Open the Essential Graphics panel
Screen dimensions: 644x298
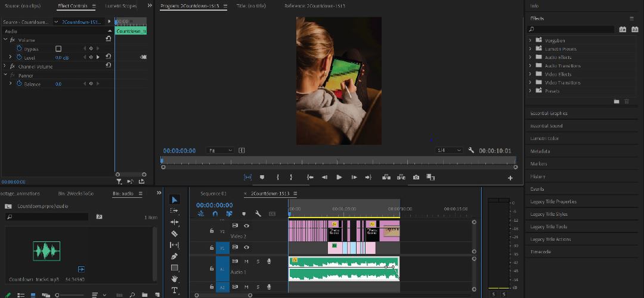click(549, 113)
